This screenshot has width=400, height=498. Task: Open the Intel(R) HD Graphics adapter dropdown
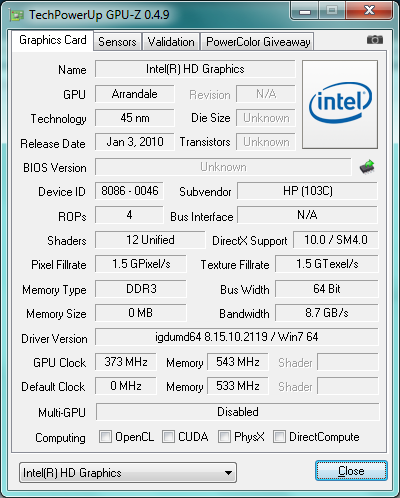(x=128, y=472)
